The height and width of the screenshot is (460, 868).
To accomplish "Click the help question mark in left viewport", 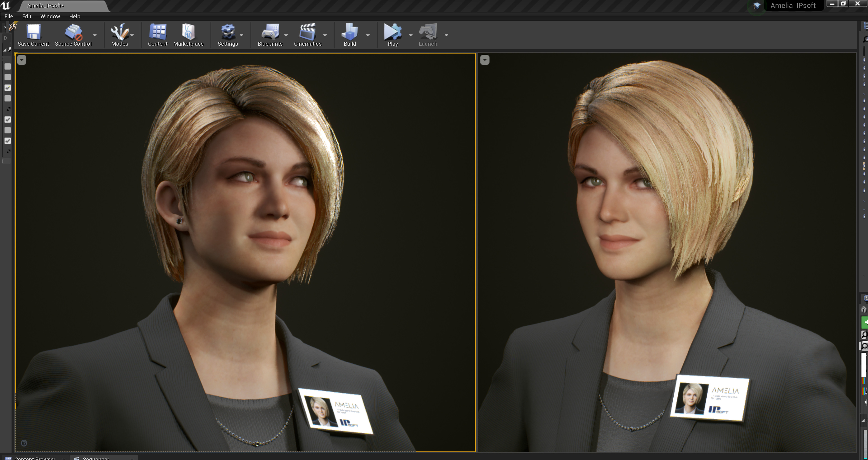I will (x=24, y=443).
